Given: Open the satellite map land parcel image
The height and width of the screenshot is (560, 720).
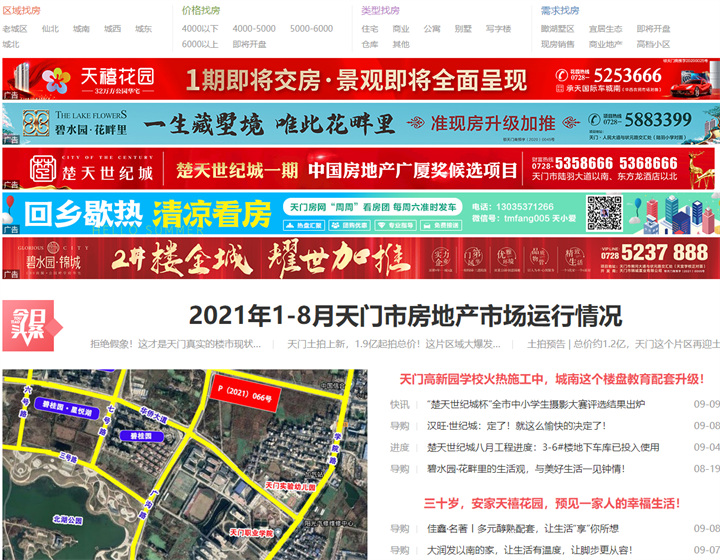Looking at the screenshot, I should click(186, 465).
